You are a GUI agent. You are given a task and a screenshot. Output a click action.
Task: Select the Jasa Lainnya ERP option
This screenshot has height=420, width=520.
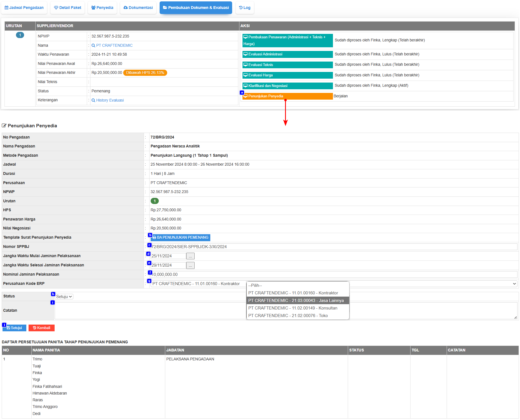[x=296, y=301]
